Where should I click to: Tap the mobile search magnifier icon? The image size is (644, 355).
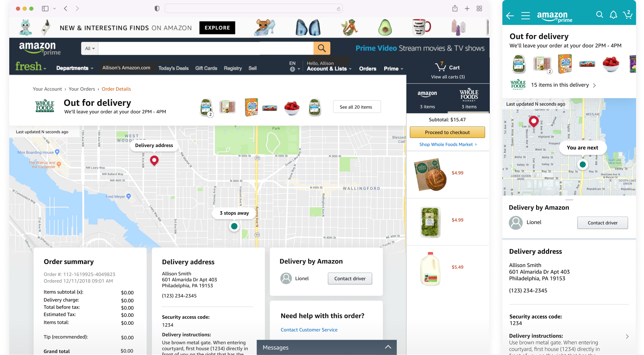(x=599, y=14)
